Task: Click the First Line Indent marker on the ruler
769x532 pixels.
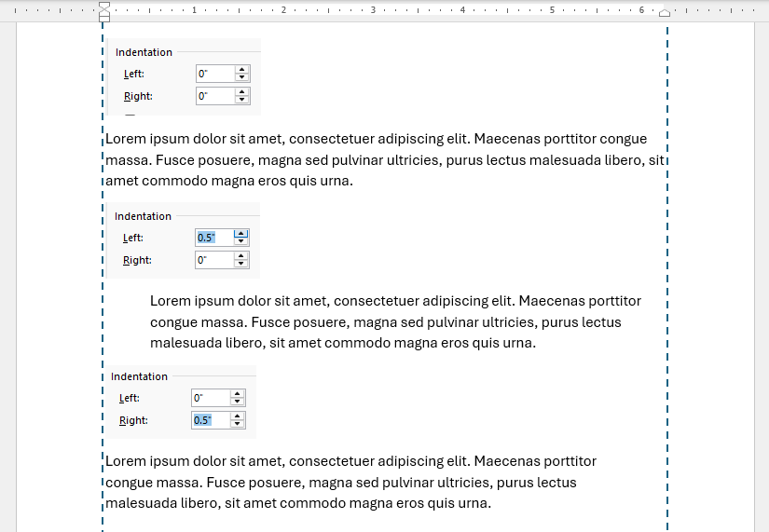Action: coord(104,6)
